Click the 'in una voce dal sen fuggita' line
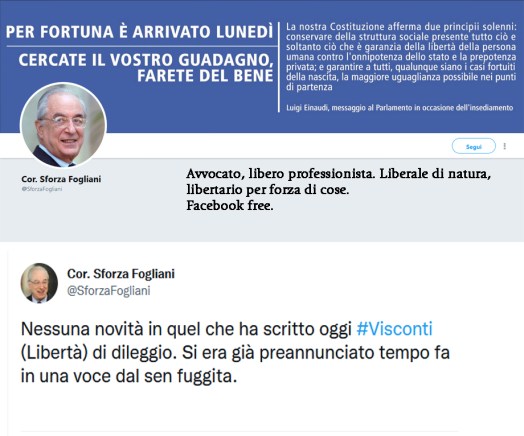Image resolution: width=524 pixels, height=436 pixels. point(129,376)
